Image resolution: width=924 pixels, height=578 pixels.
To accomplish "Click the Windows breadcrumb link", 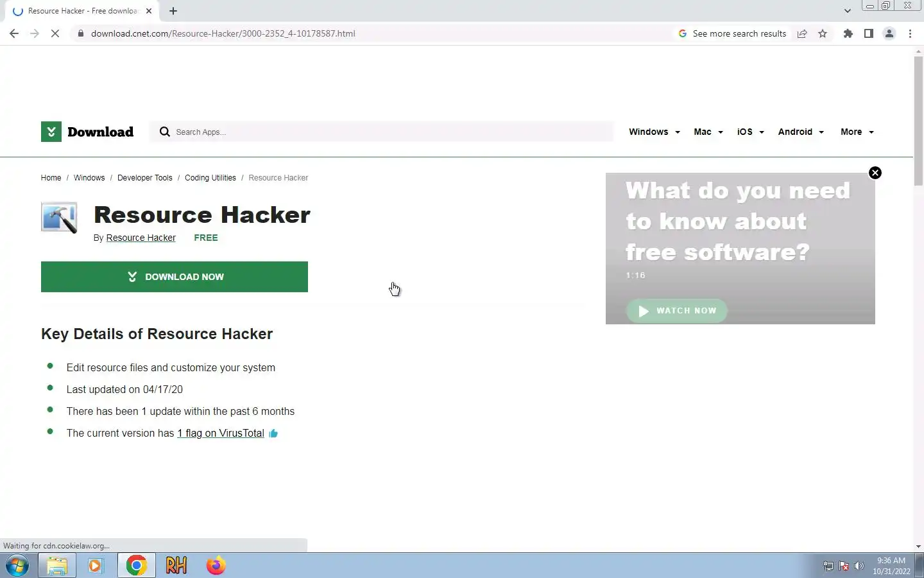I will tap(89, 178).
